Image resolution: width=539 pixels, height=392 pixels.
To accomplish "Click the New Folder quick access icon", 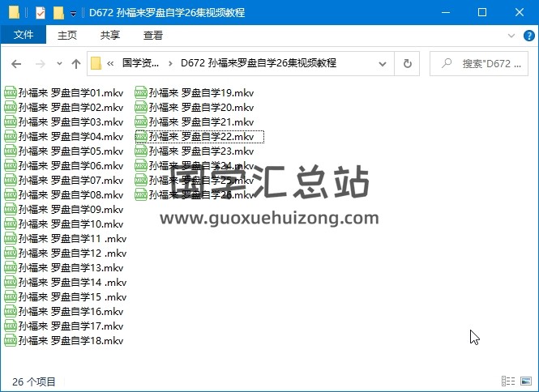I will [x=58, y=13].
